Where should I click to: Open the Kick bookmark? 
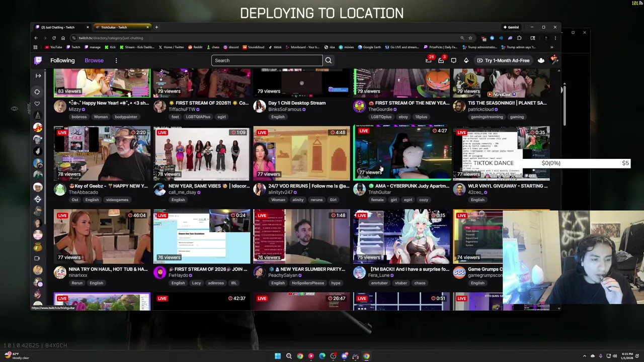click(x=110, y=47)
